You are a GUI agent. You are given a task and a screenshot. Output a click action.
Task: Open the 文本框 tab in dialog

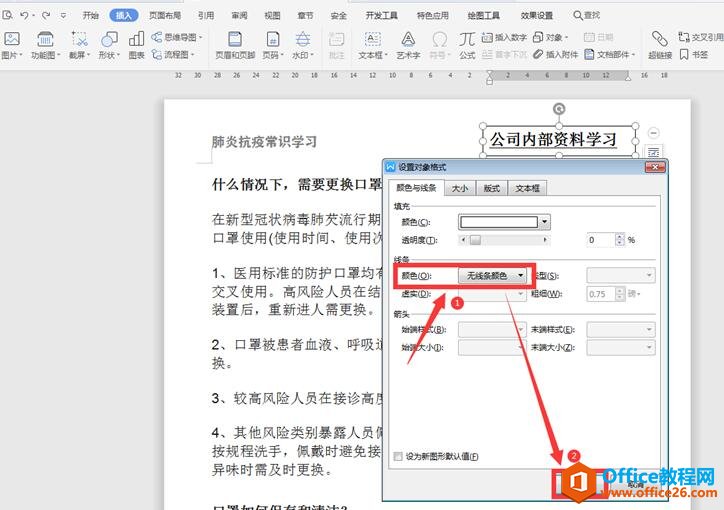pos(526,187)
